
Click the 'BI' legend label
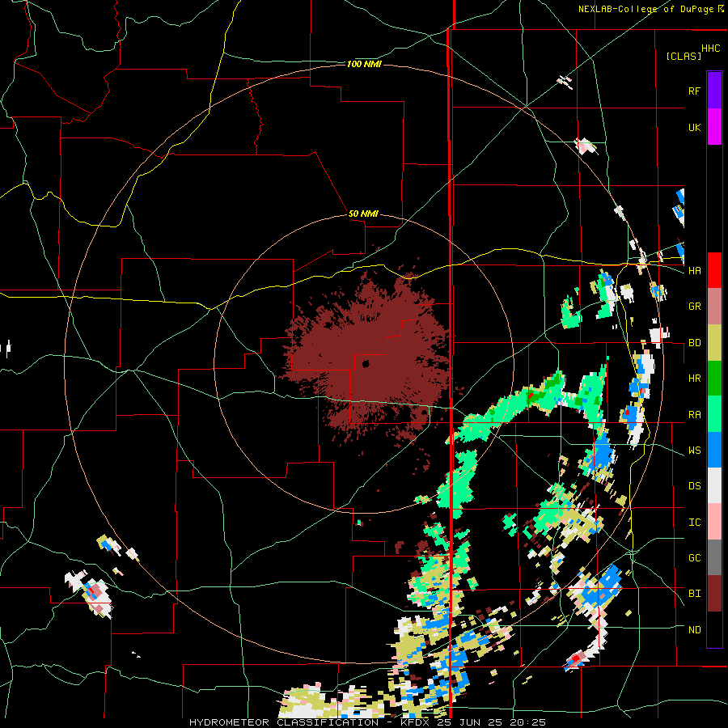click(694, 594)
